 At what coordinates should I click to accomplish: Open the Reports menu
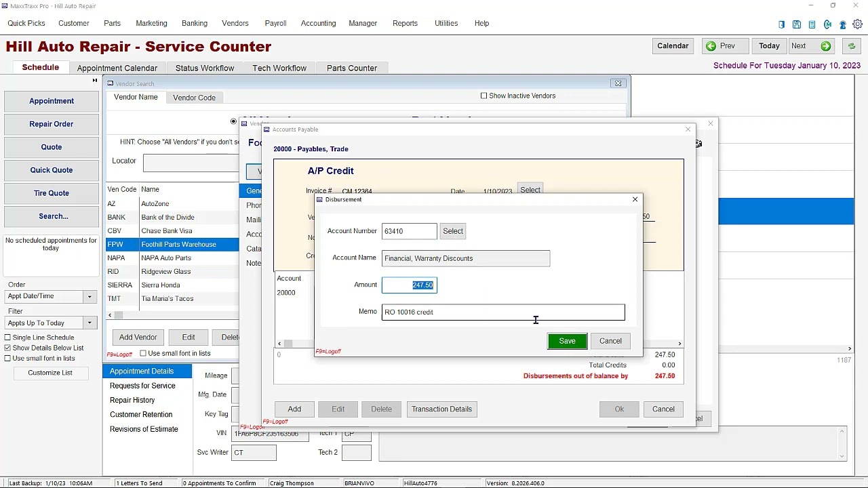[405, 23]
